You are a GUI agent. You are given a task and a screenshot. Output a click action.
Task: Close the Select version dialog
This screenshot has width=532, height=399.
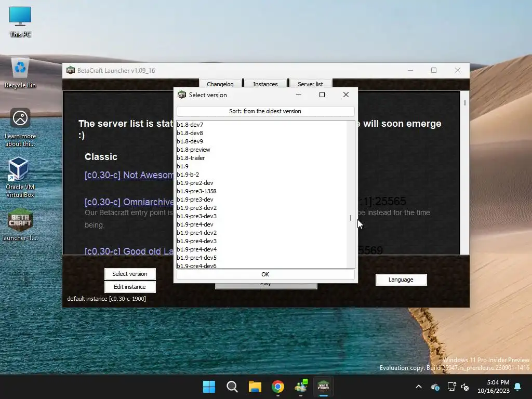click(x=345, y=95)
